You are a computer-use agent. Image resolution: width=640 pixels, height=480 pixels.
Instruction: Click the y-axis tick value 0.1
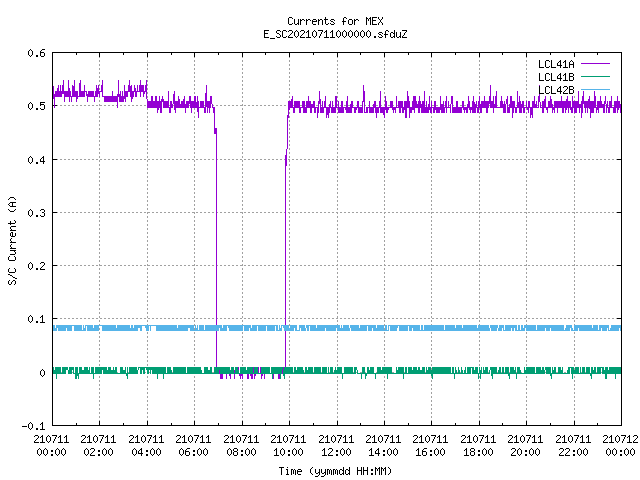point(36,319)
